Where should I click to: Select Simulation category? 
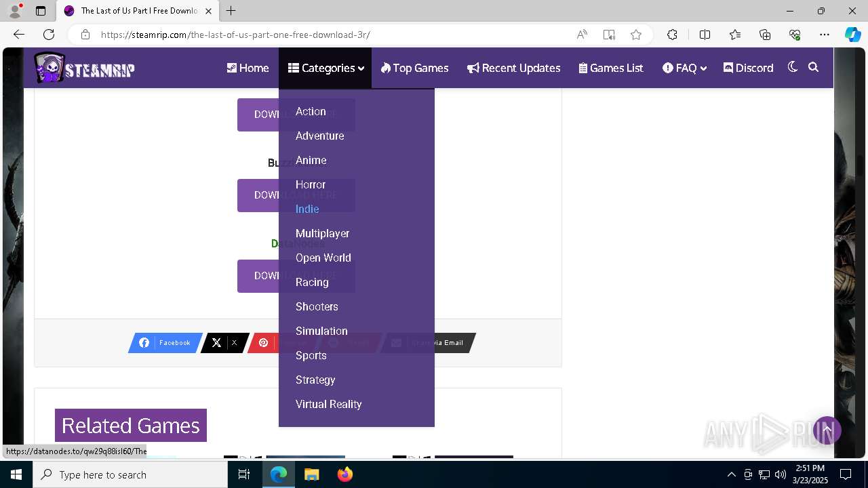[321, 331]
